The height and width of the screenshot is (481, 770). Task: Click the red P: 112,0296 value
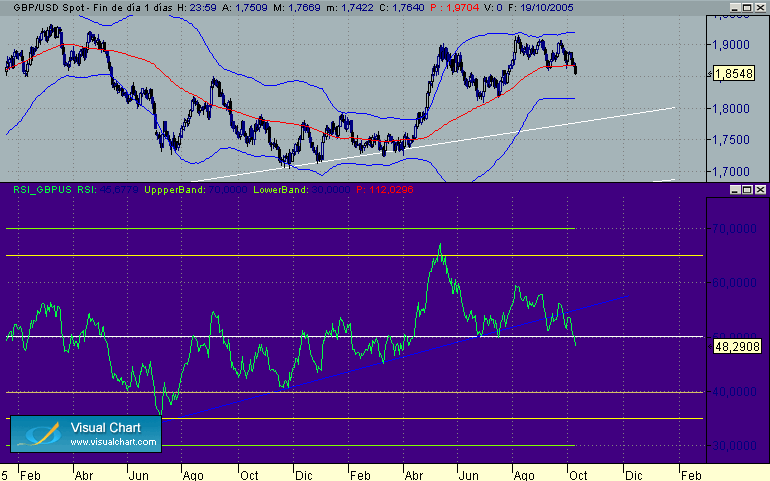(385, 190)
